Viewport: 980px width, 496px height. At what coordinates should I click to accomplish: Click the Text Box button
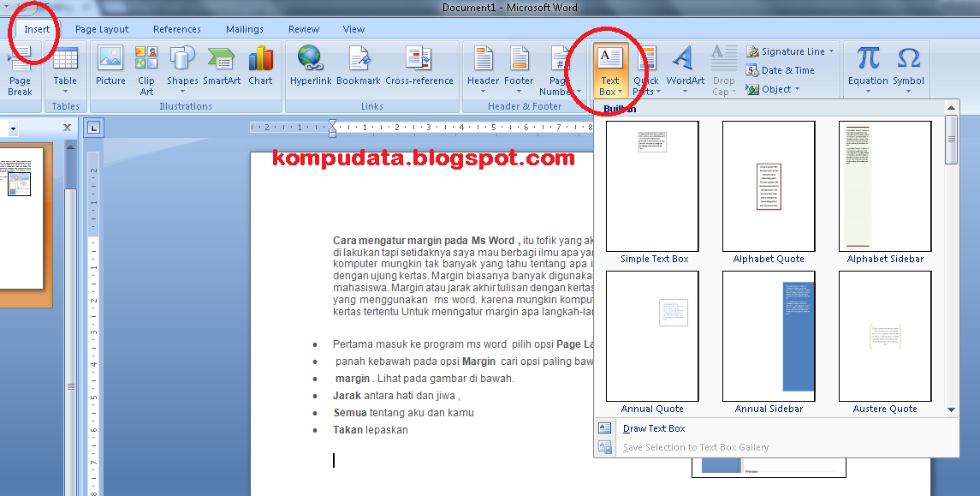(610, 71)
